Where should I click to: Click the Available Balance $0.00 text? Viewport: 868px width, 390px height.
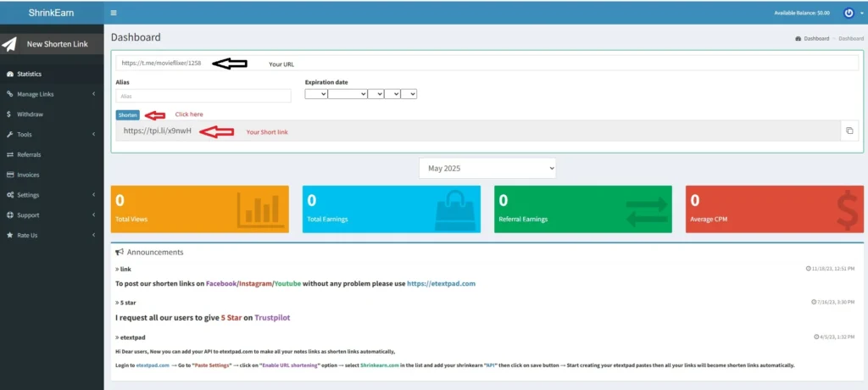802,13
